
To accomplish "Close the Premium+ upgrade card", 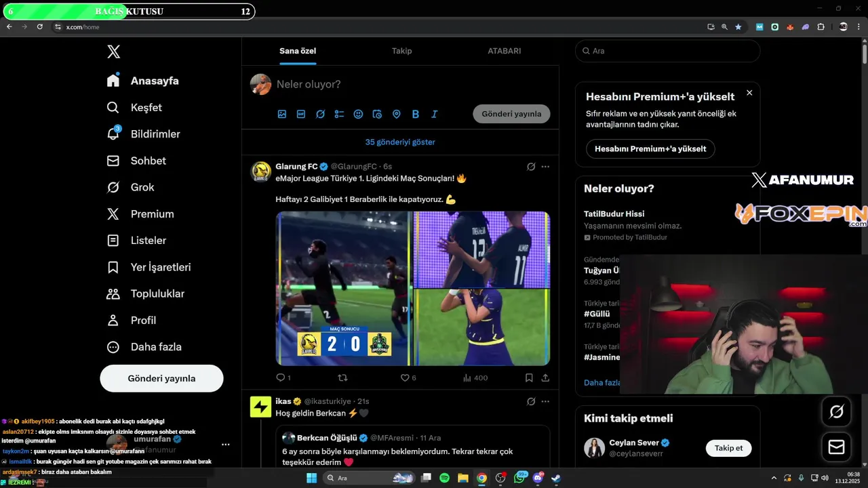I will coord(749,93).
